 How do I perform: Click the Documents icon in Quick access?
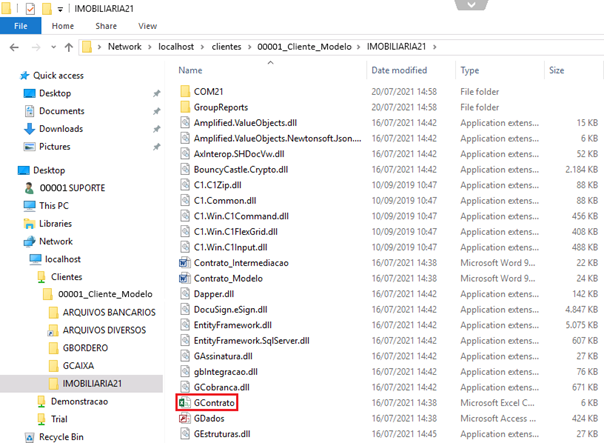coord(29,111)
